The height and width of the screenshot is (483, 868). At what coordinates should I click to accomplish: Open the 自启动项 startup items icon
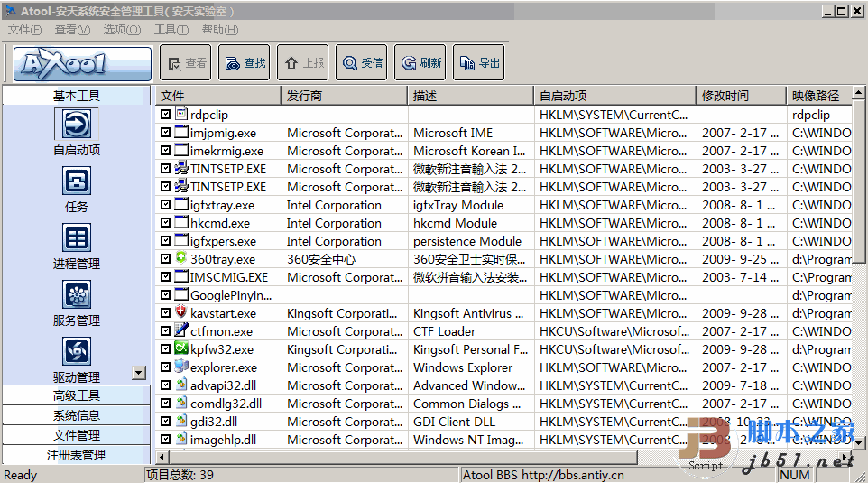77,124
